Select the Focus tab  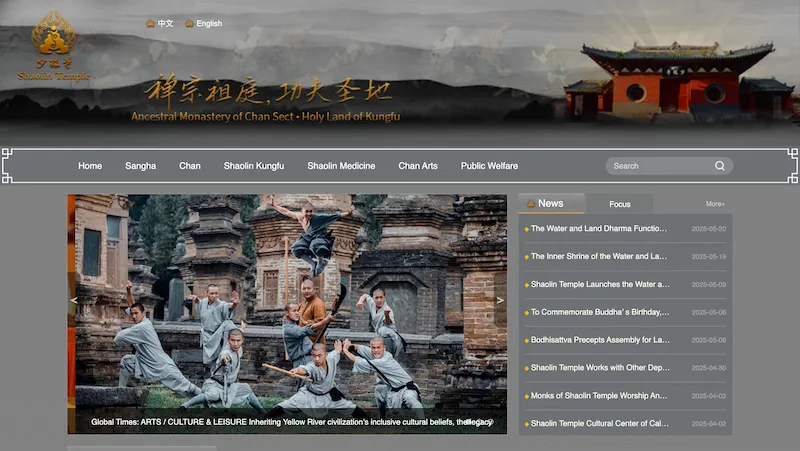pyautogui.click(x=620, y=204)
